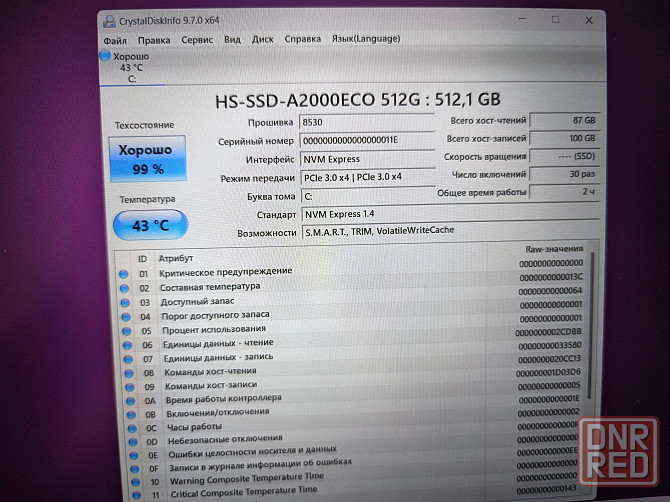Select the Команды хост-чтения attribute text

point(210,372)
